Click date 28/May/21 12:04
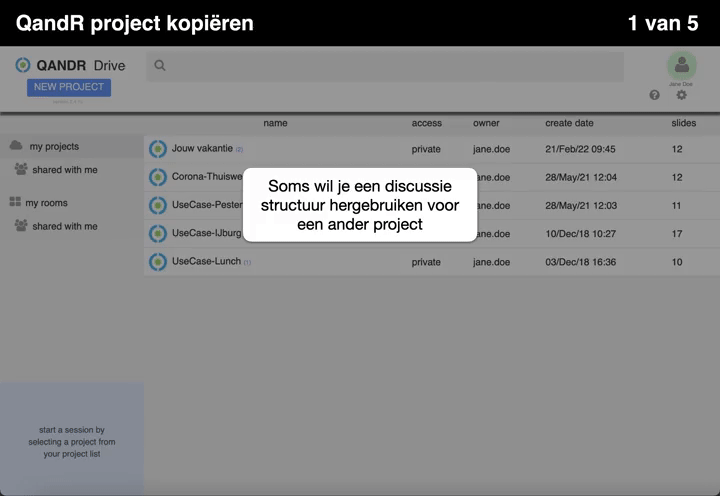Screen dimensions: 720x496 click(581, 177)
